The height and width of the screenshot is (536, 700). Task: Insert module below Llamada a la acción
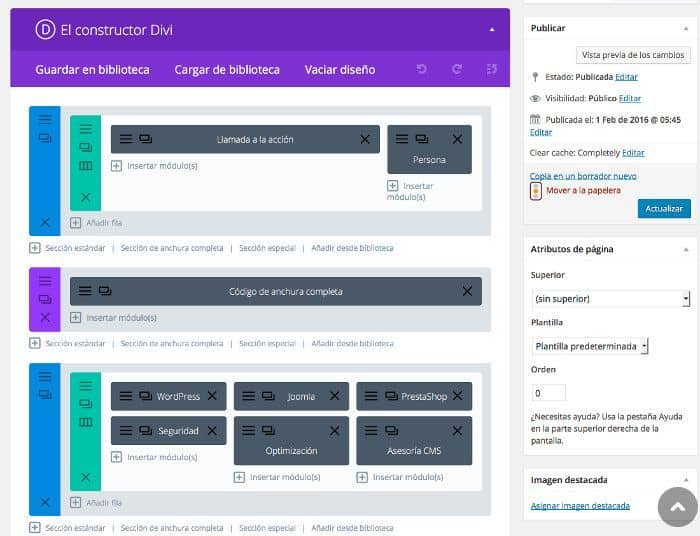point(154,166)
